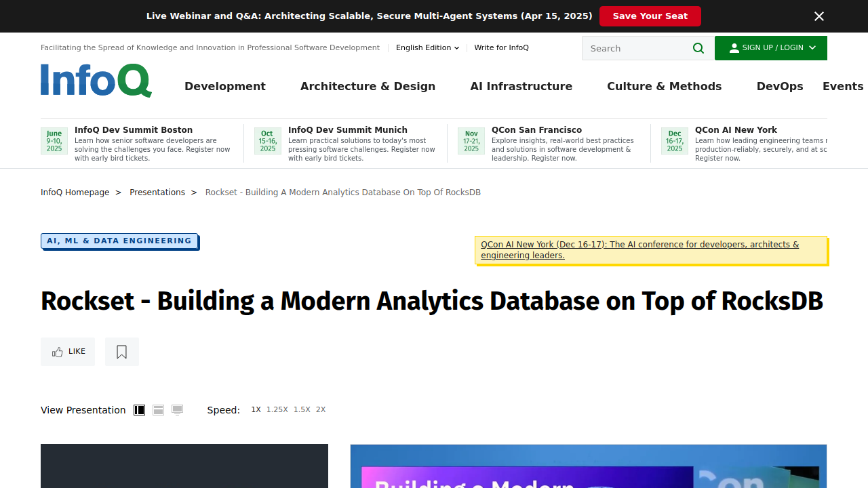Click the Save Your Seat button

pos(650,16)
